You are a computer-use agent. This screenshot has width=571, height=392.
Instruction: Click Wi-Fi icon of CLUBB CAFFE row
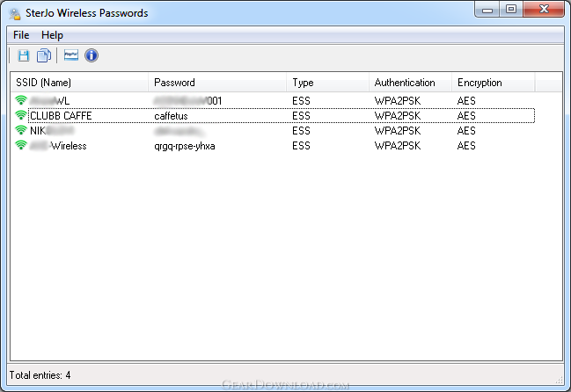coord(21,115)
